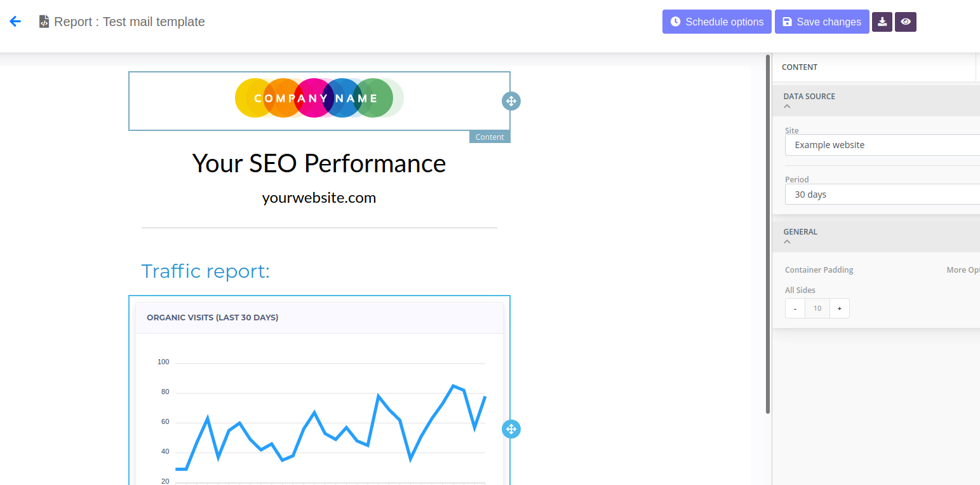Click the move handle on the chart block
The height and width of the screenshot is (485, 980).
[511, 429]
